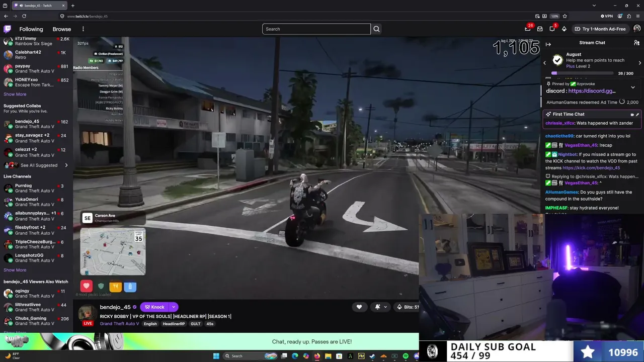This screenshot has width=644, height=362.
Task: Open the Browse tab
Action: pos(62,29)
